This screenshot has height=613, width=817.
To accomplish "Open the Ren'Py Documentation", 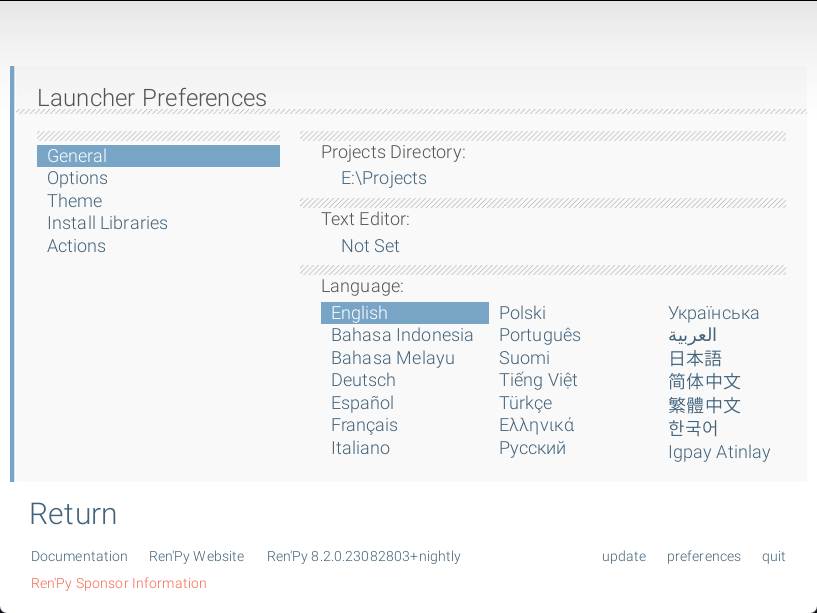I will point(79,556).
